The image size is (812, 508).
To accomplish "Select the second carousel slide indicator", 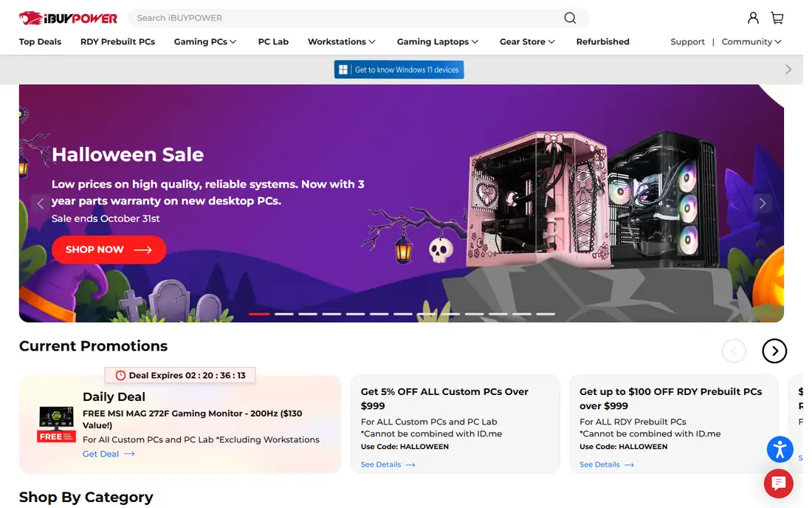I will tap(283, 314).
